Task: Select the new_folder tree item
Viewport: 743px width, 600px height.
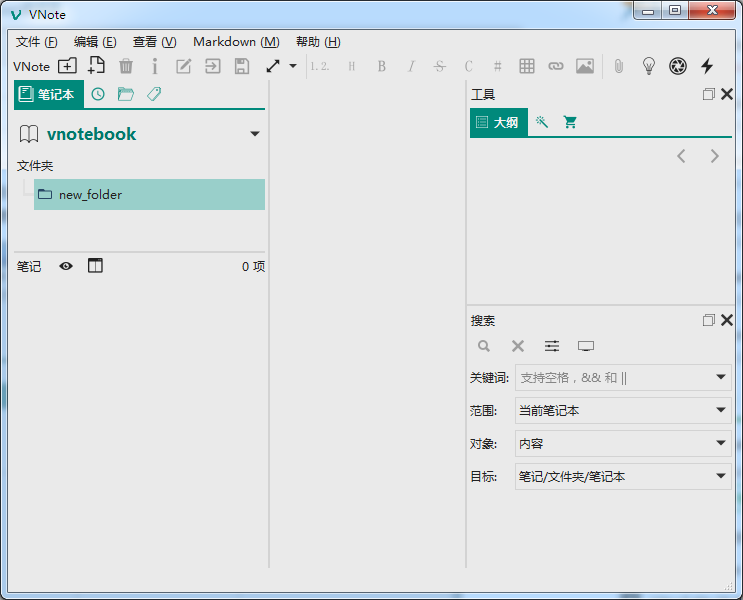Action: tap(149, 194)
